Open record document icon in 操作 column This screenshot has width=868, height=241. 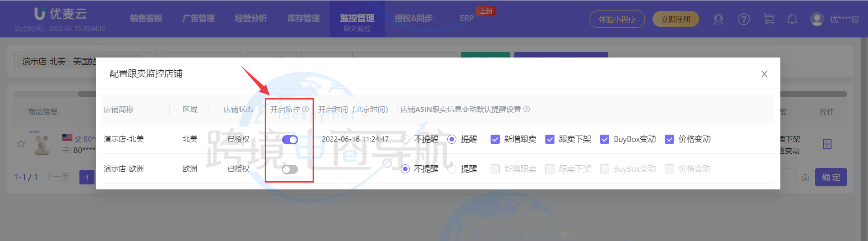827,144
